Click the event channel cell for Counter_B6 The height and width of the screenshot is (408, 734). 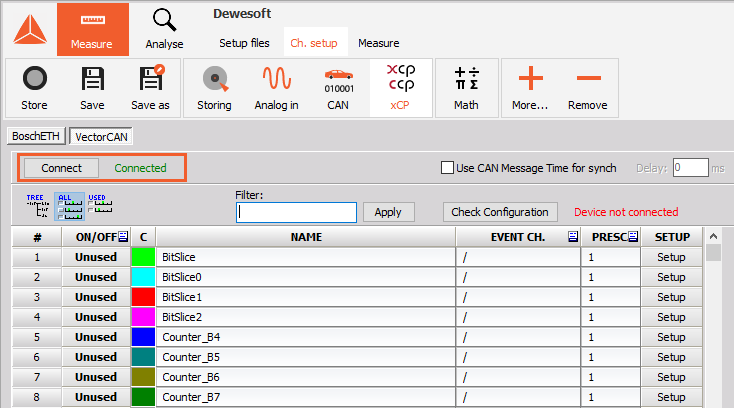pyautogui.click(x=518, y=377)
